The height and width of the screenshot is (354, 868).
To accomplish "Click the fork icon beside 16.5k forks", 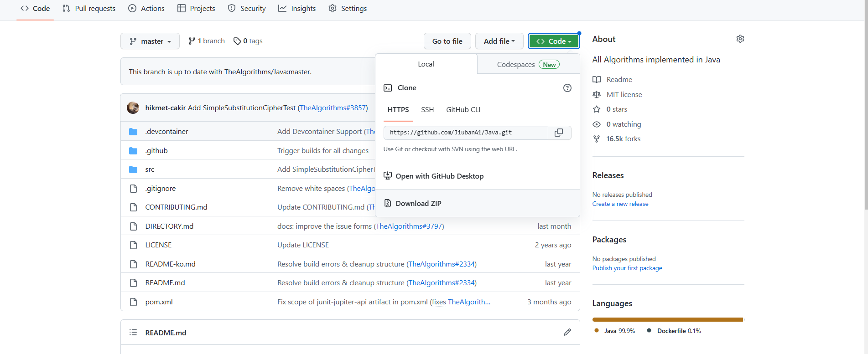I will (x=597, y=139).
